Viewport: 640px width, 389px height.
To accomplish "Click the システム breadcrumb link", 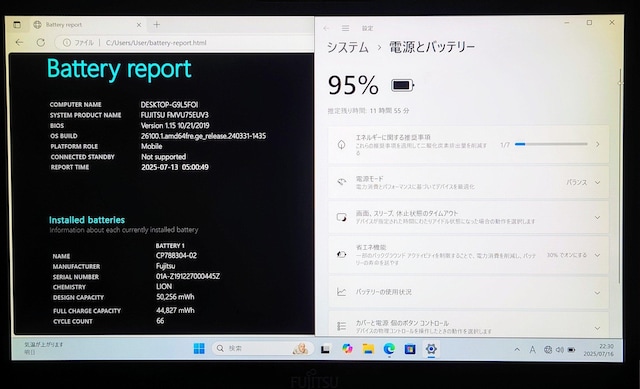I will tap(348, 47).
